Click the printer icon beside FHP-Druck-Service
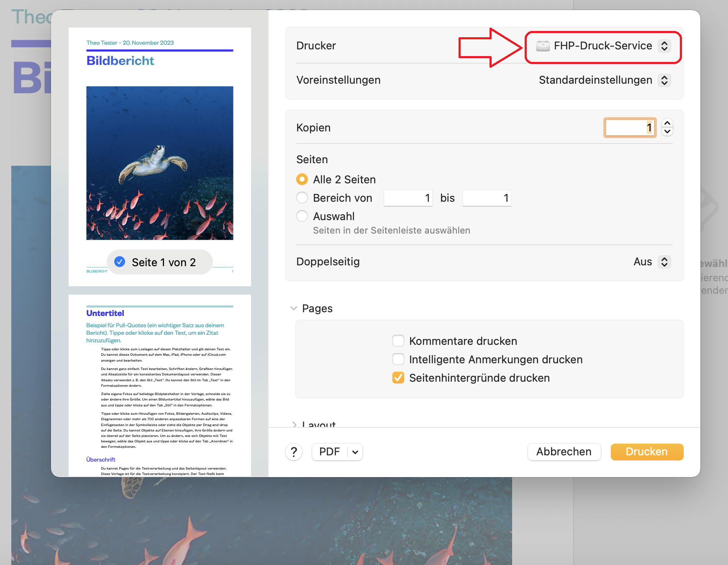Screen dimensions: 728x565 [543, 46]
